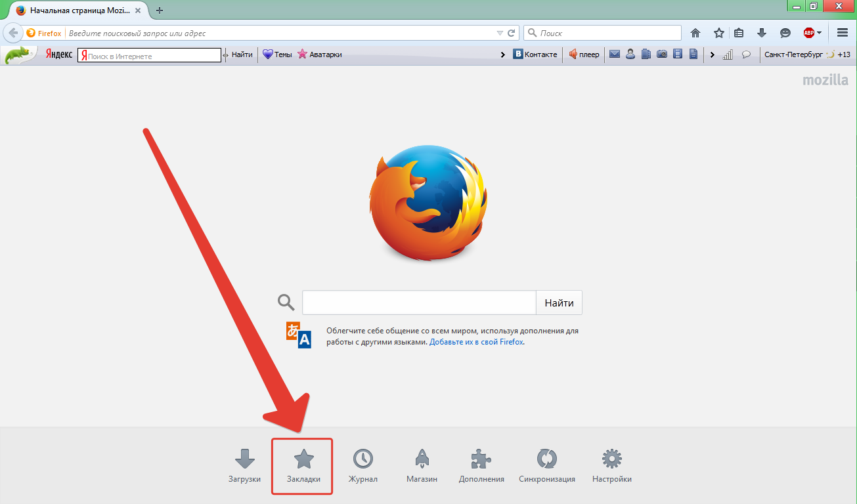The height and width of the screenshot is (504, 857).
Task: Click the Adblock Plus ABP icon
Action: (809, 33)
